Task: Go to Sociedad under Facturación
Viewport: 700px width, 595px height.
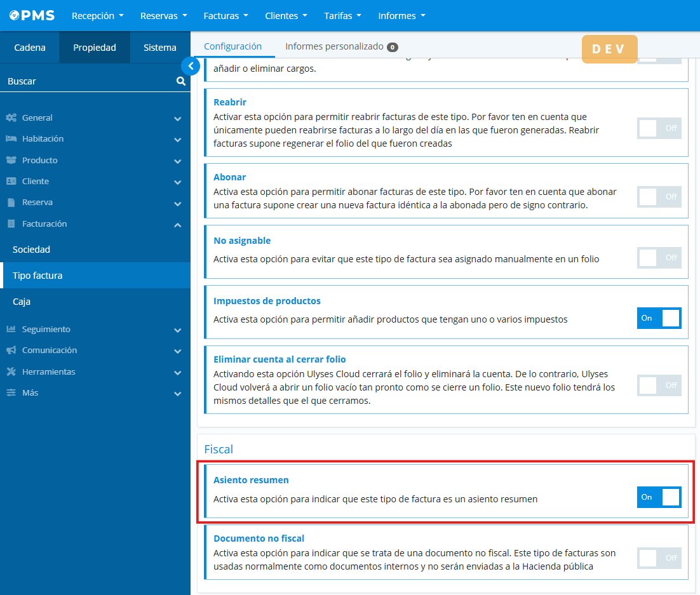Action: click(x=31, y=250)
